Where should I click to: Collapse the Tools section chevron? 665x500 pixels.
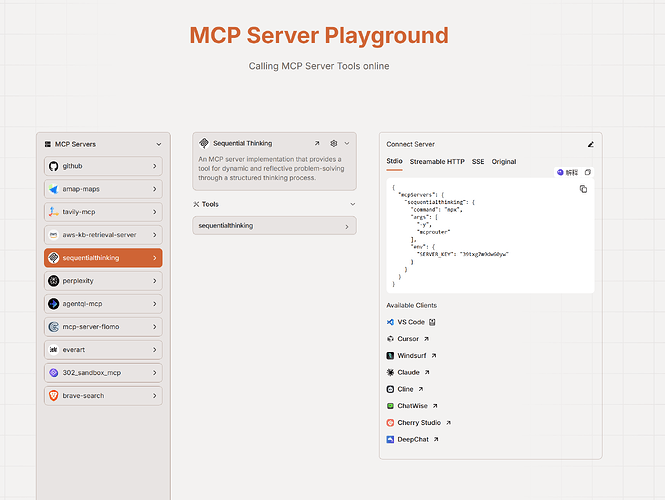click(352, 204)
